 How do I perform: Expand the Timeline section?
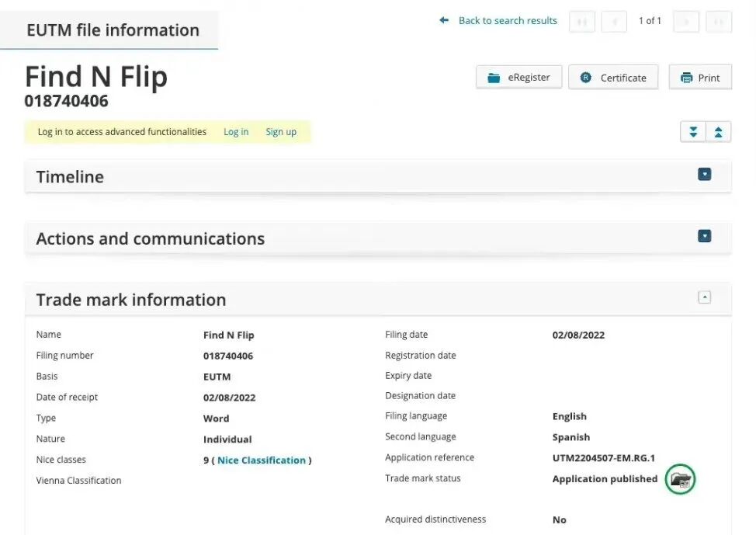pos(705,174)
